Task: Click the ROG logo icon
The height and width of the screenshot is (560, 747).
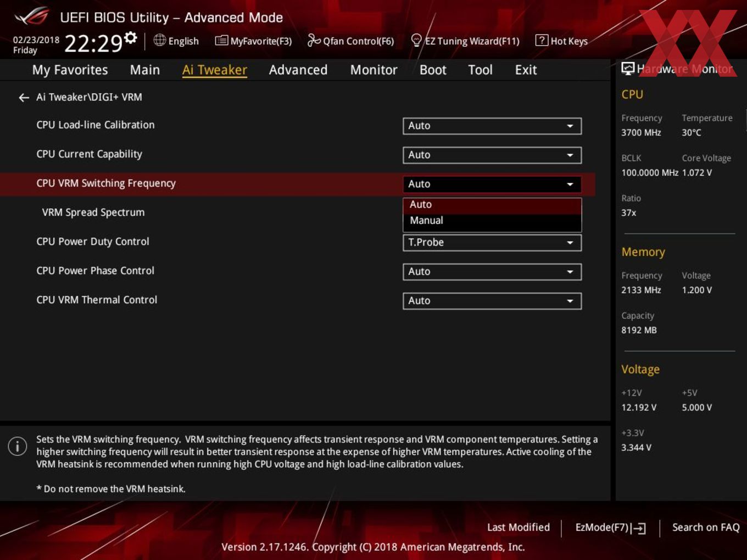Action: 32,16
